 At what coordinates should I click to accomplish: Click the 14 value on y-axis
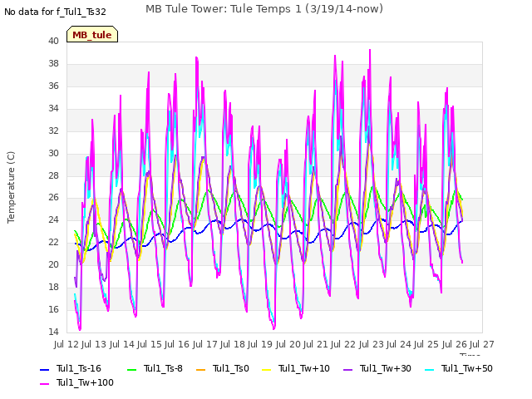click(x=53, y=332)
